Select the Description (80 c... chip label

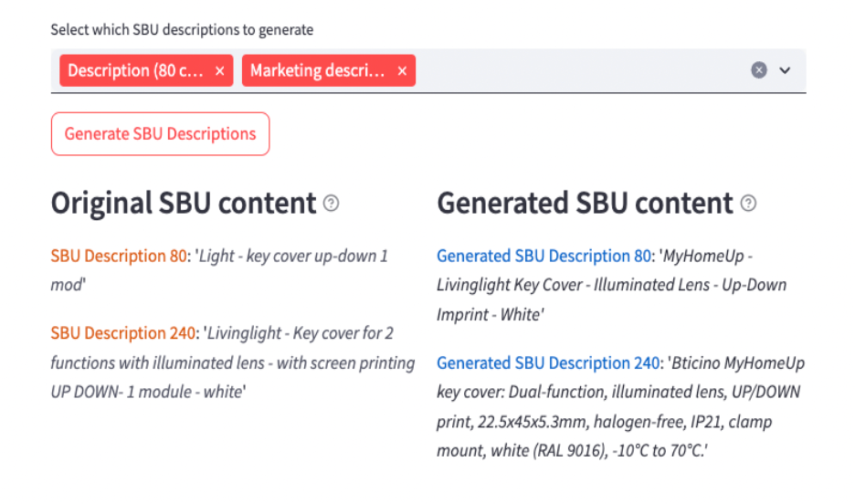coord(135,70)
